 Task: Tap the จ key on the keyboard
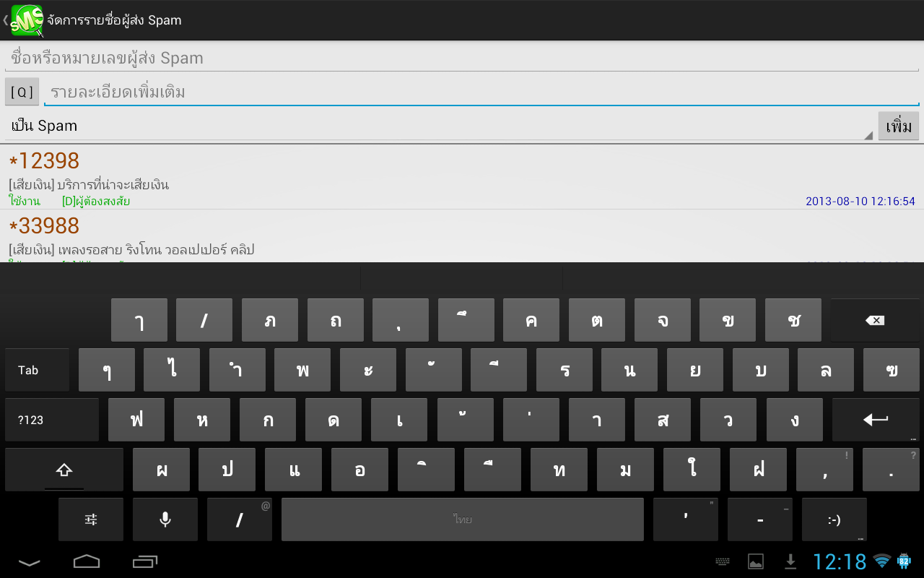(x=663, y=320)
